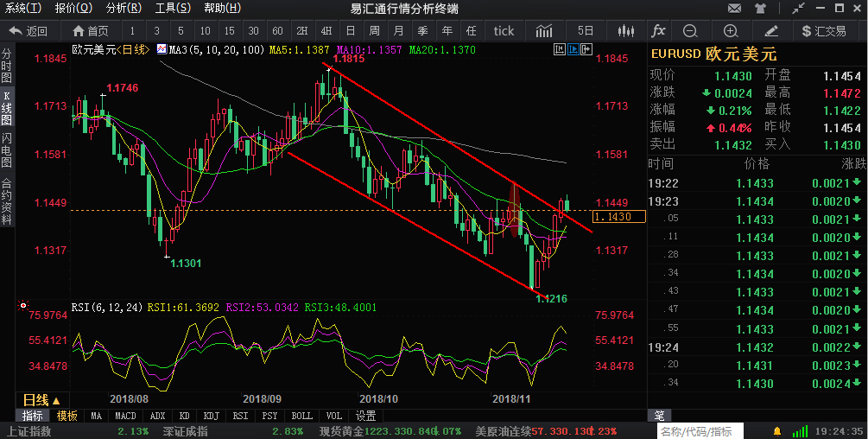Click the bar chart with trendline icon
The image size is (868, 439).
(544, 31)
